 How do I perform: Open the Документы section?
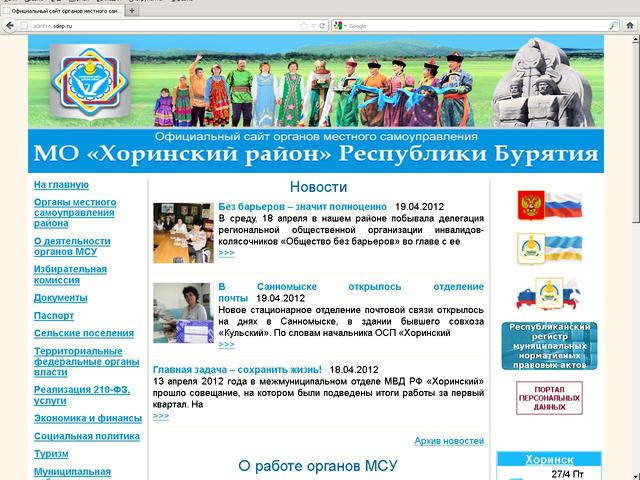[x=60, y=298]
